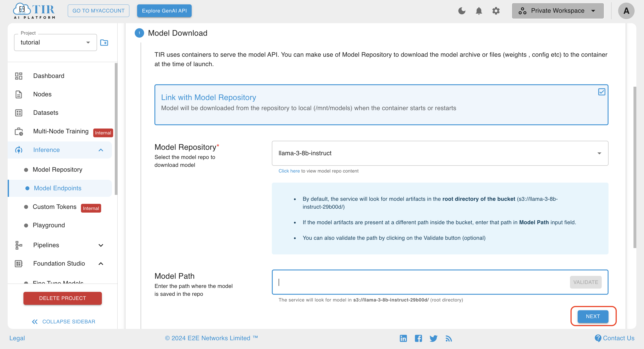This screenshot has width=644, height=349.
Task: Open the Legal footer link
Action: pyautogui.click(x=17, y=338)
